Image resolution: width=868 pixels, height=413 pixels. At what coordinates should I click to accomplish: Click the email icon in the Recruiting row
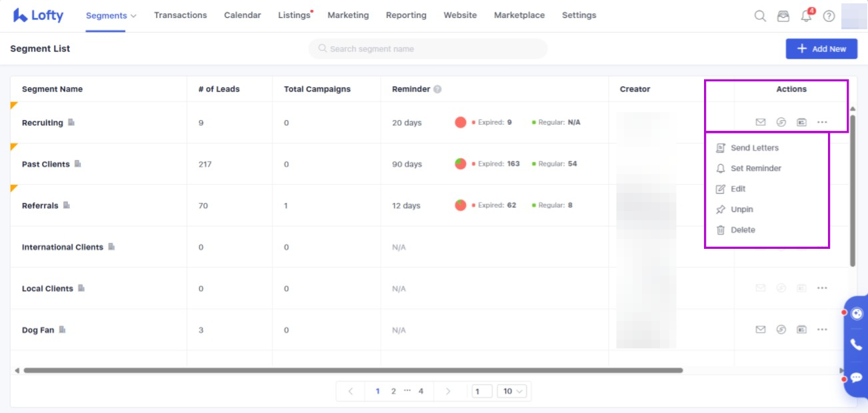[760, 122]
